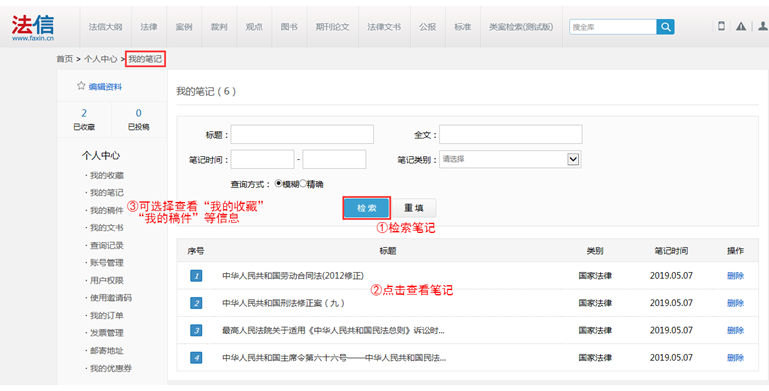Click the 检索 search button
769x391 pixels.
[366, 208]
